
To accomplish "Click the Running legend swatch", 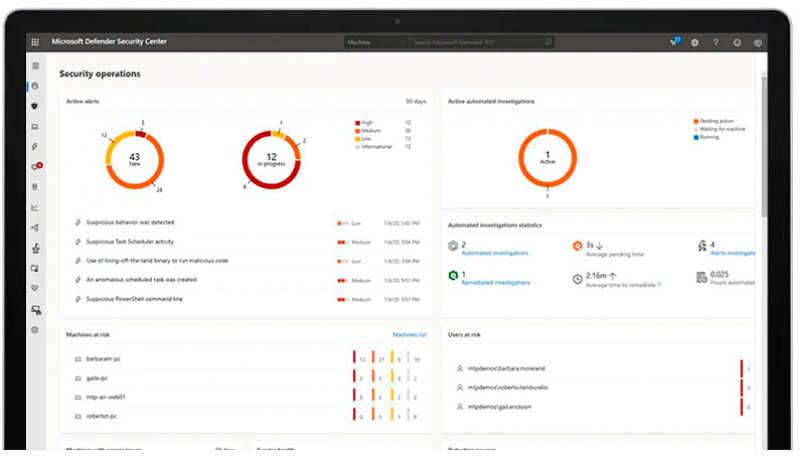I will coord(696,138).
